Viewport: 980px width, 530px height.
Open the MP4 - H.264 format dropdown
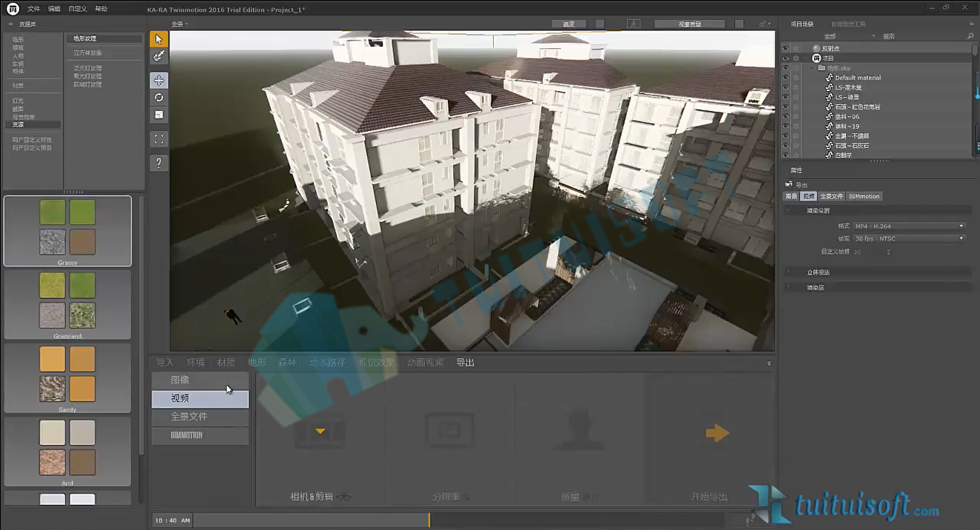click(909, 226)
